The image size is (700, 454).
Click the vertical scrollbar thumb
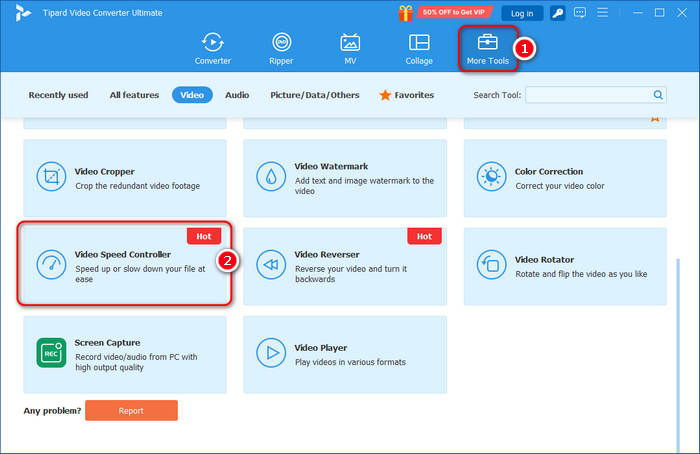point(679,355)
